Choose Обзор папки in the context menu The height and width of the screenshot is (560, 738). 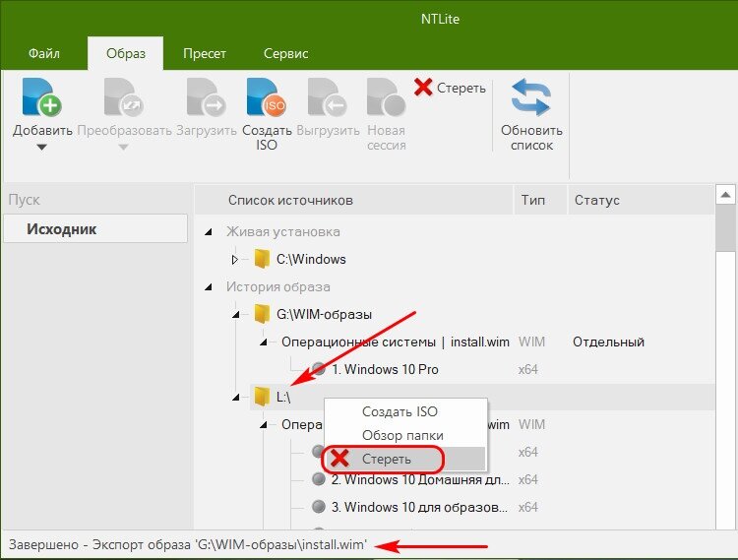click(x=404, y=435)
